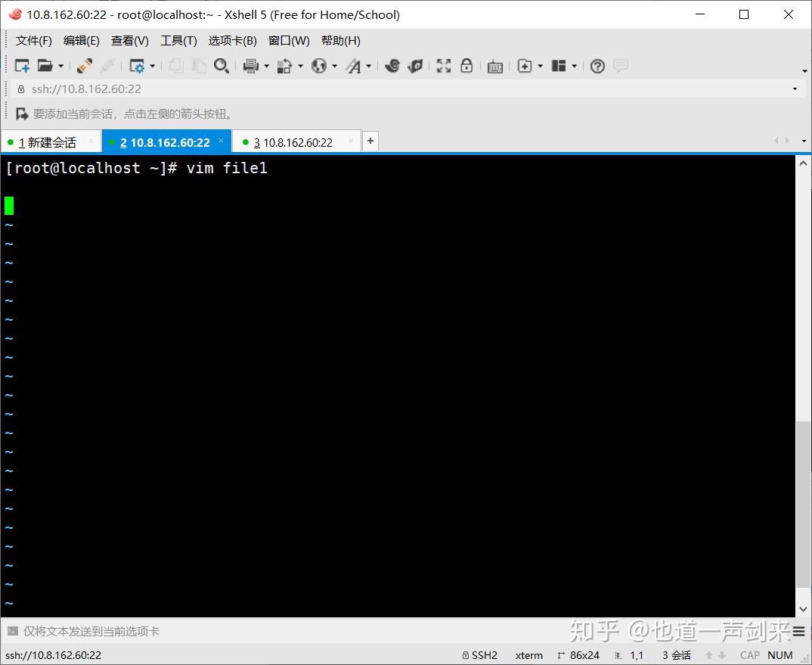Close tab 2 10.8.162.60:22

(x=221, y=141)
